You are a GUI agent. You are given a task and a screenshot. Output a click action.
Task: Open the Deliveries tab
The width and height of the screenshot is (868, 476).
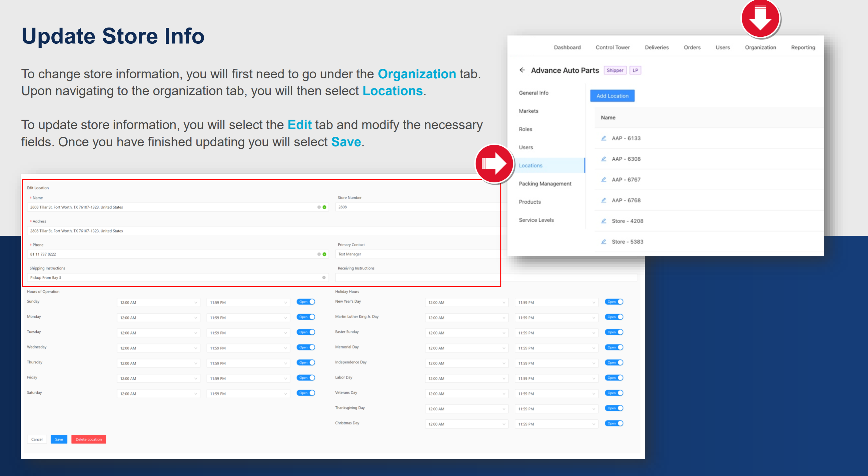point(657,47)
